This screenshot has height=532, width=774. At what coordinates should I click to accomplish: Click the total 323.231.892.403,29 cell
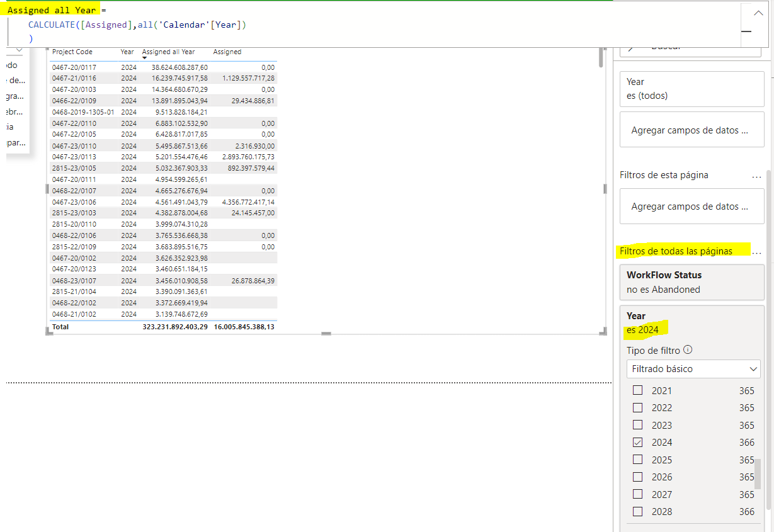pyautogui.click(x=175, y=327)
